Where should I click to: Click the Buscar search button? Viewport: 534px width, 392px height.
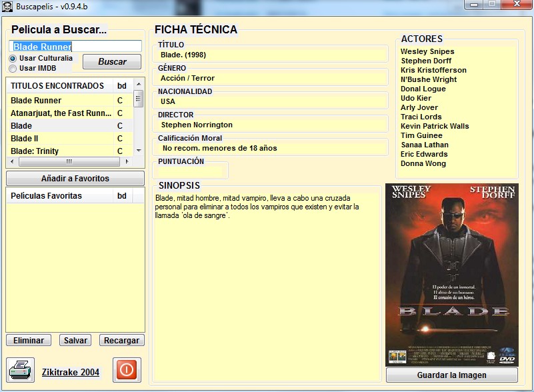[x=112, y=61]
